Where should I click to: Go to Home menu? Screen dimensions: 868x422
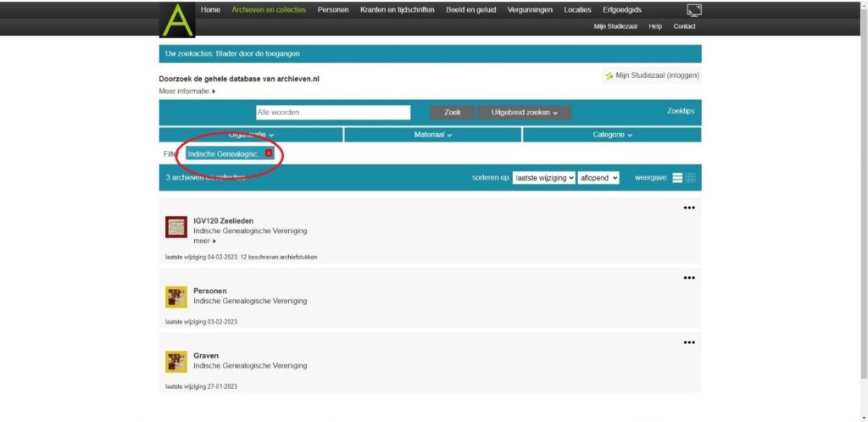210,10
